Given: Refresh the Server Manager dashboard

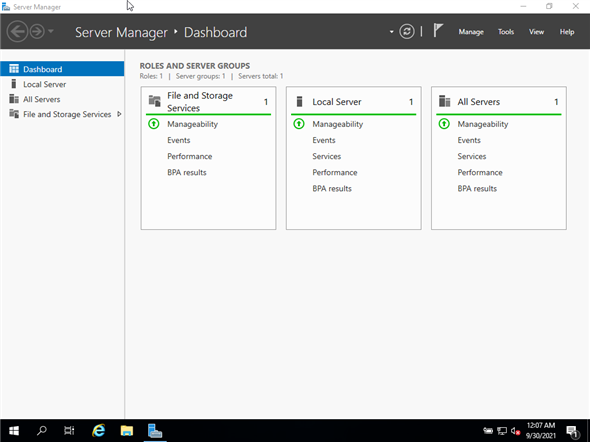Looking at the screenshot, I should 407,32.
